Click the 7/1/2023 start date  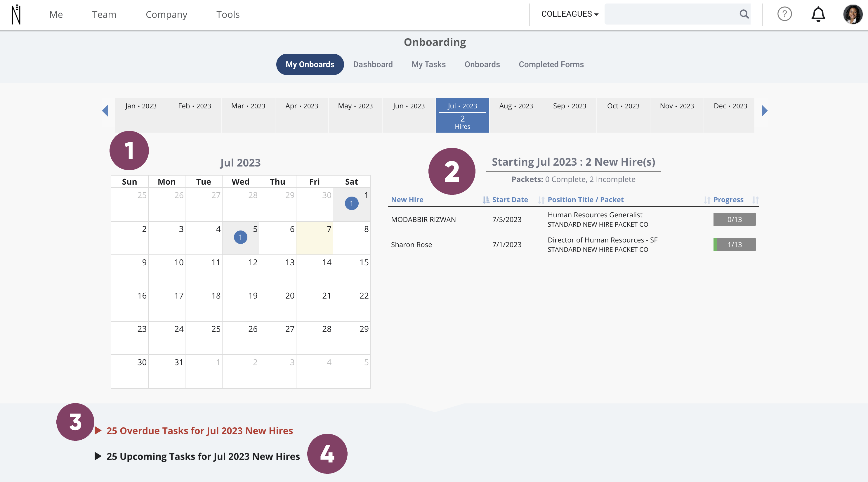[x=506, y=245]
